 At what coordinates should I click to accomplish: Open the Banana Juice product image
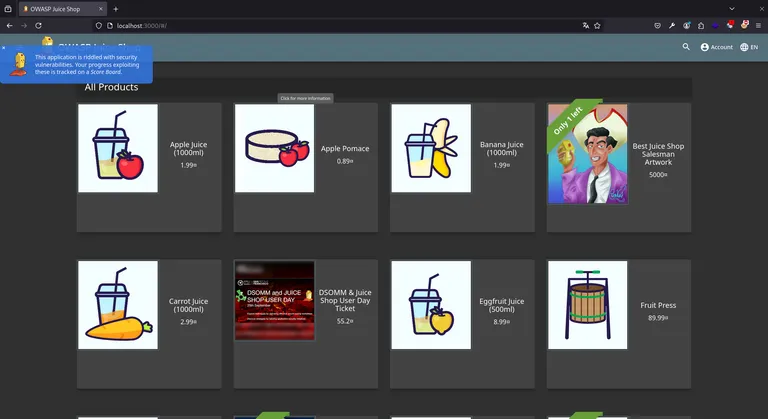431,148
